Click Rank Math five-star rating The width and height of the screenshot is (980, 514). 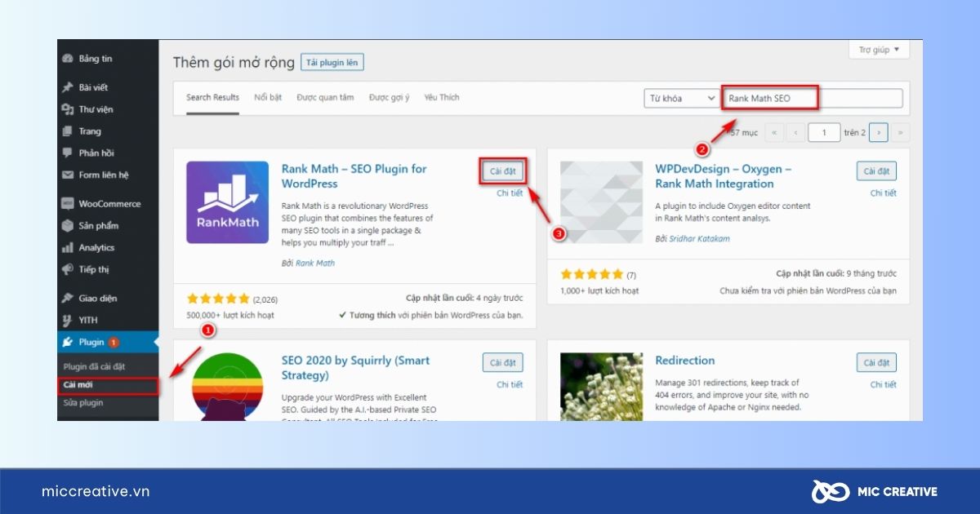pyautogui.click(x=218, y=299)
